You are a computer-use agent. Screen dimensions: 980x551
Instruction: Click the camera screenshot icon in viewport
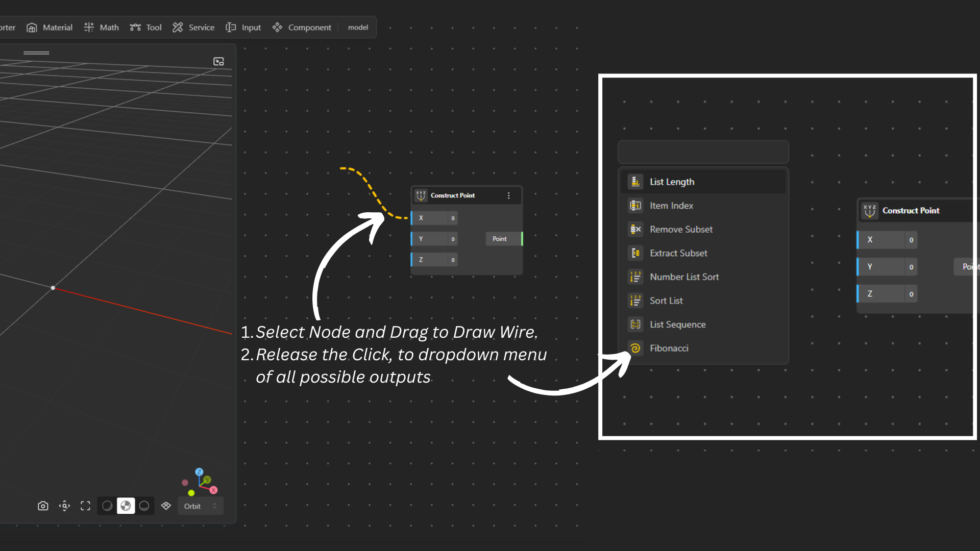pos(43,506)
